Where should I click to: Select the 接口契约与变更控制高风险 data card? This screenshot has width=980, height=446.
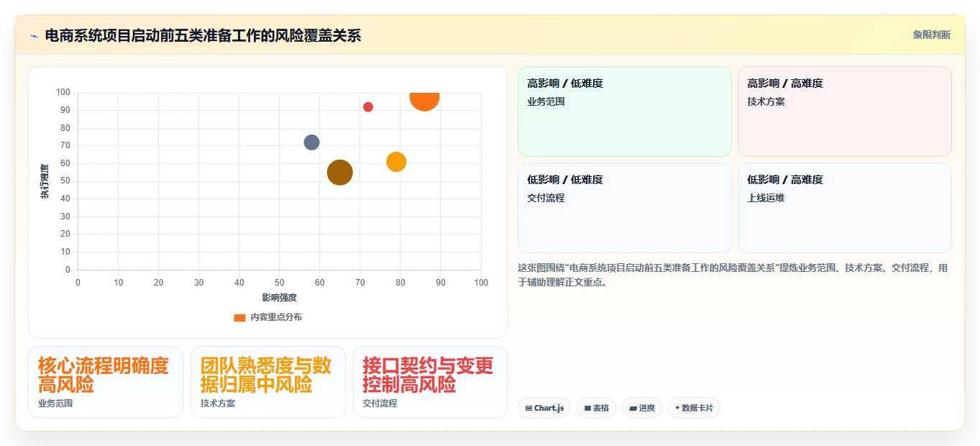point(430,382)
